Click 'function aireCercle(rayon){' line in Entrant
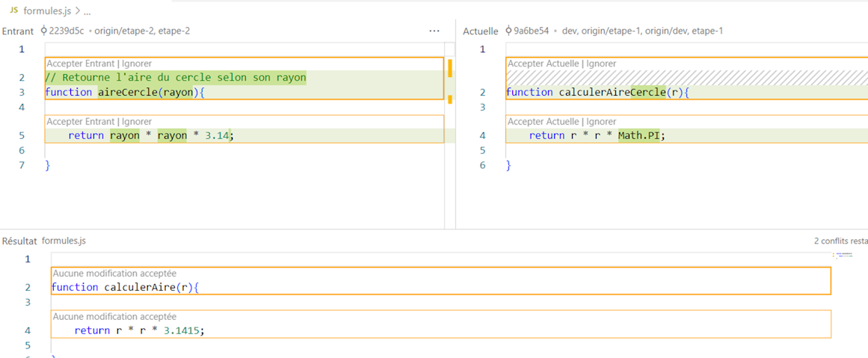Viewport: 868px width, 358px height. point(125,93)
